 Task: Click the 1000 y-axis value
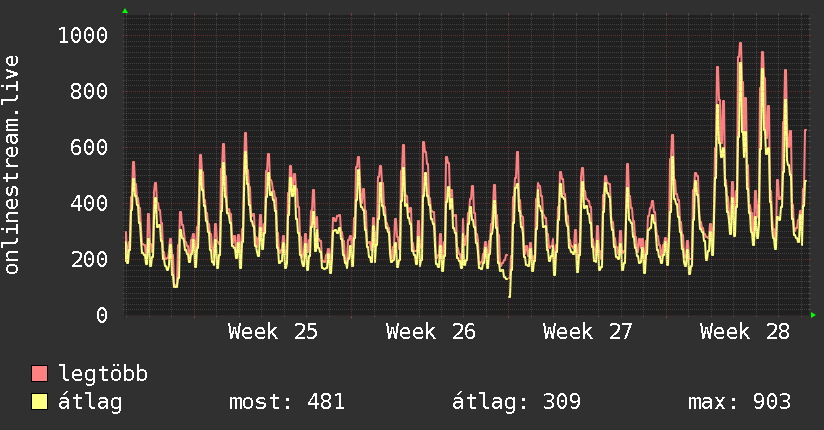point(83,36)
